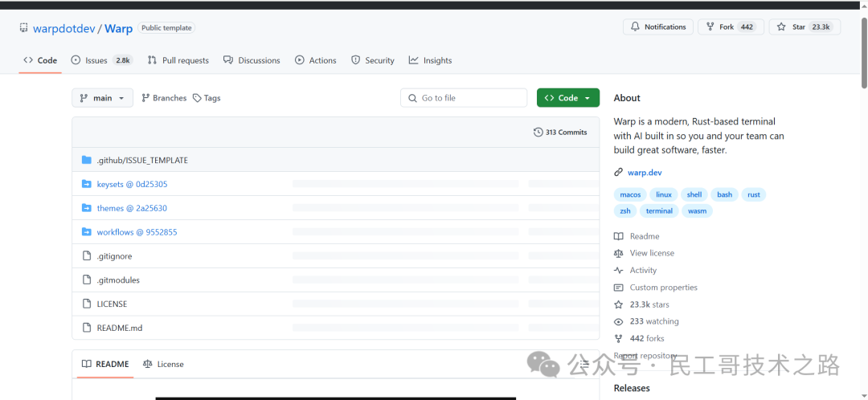The width and height of the screenshot is (868, 400).
Task: Open the keysets @ 0d25305 submodule
Action: [x=132, y=184]
